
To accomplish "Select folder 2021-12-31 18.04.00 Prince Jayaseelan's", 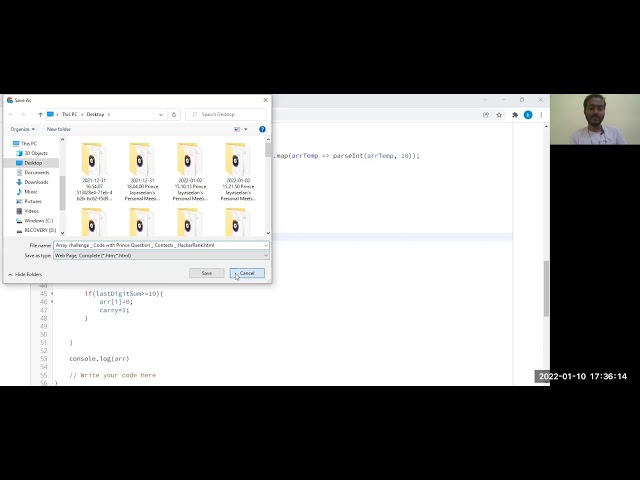I will pos(142,171).
